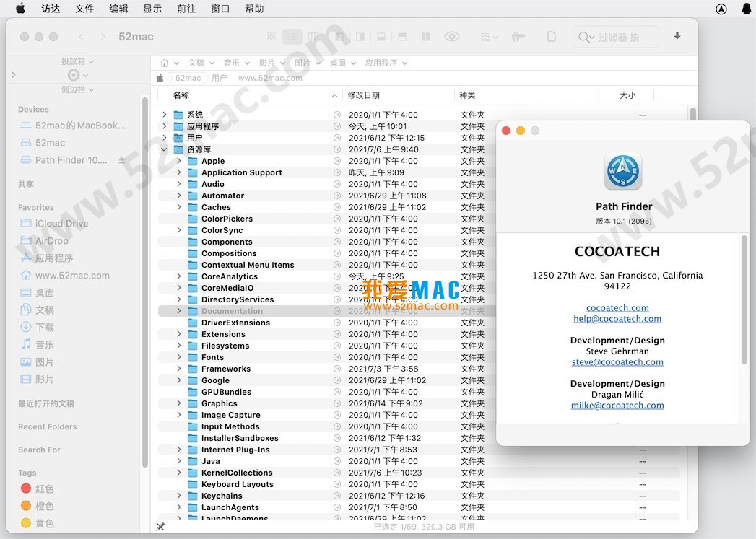Screen dimensions: 756x539
Task: Open cocoatech.com link in About window
Action: 617,308
